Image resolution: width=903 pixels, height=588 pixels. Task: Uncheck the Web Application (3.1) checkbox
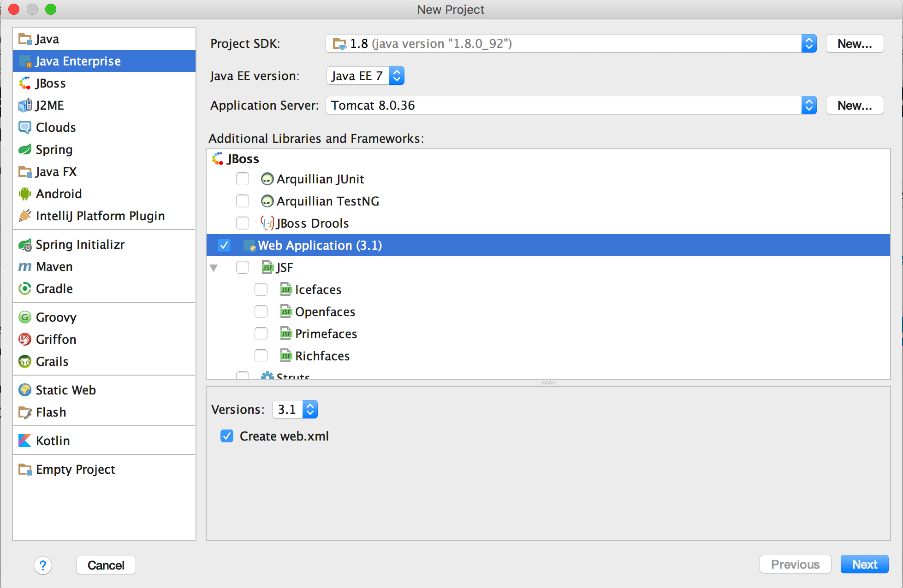click(x=224, y=246)
